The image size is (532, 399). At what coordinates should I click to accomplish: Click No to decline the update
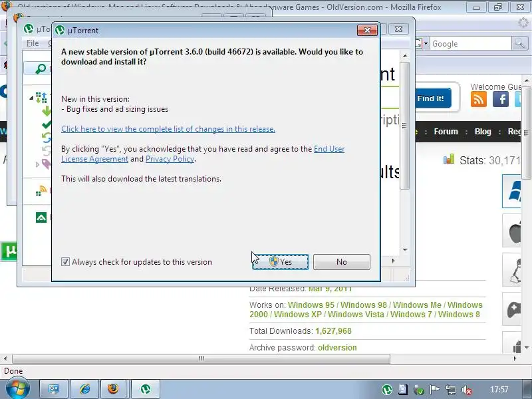pyautogui.click(x=342, y=262)
